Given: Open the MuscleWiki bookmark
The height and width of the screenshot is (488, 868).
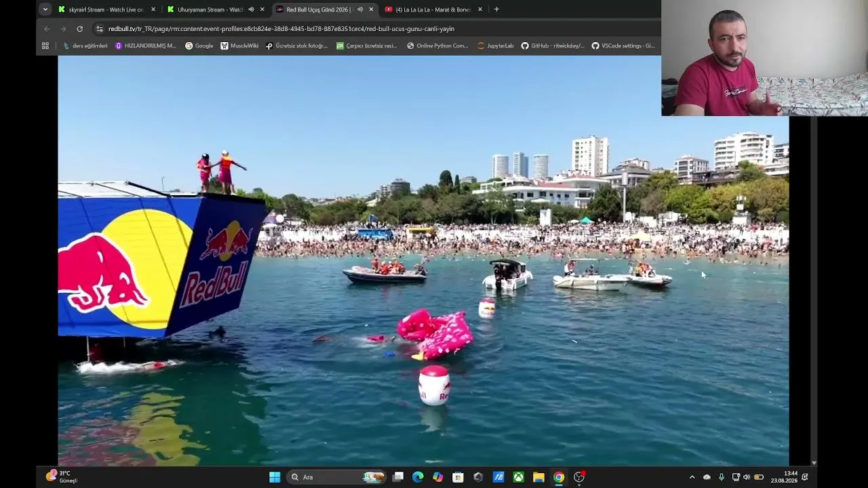Looking at the screenshot, I should coord(239,46).
